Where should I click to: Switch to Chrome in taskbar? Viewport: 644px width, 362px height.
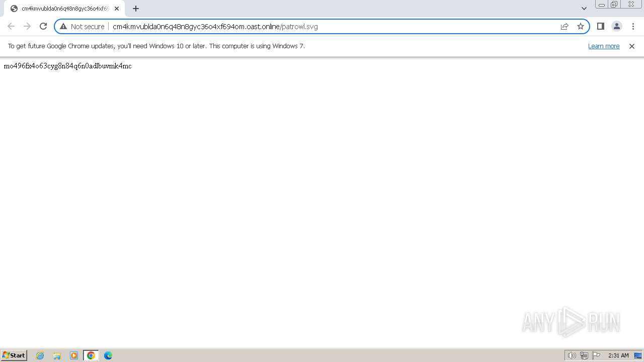91,355
